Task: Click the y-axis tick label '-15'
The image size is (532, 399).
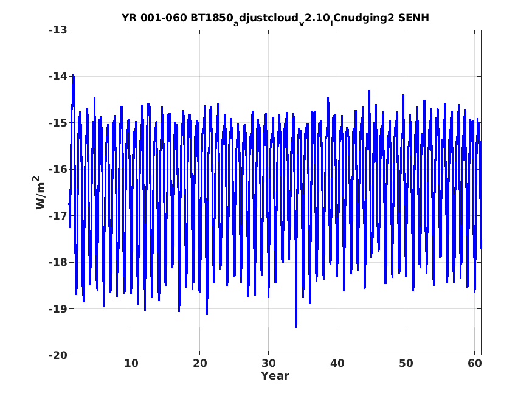Action: tap(58, 123)
